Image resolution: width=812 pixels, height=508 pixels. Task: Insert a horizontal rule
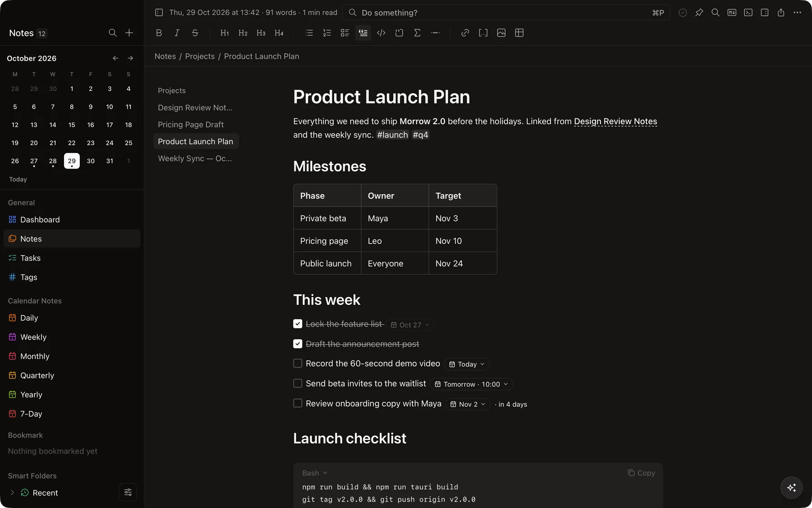[435, 33]
